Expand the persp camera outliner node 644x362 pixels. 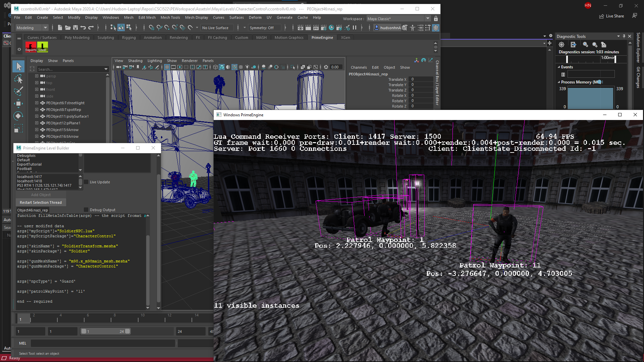coord(37,76)
